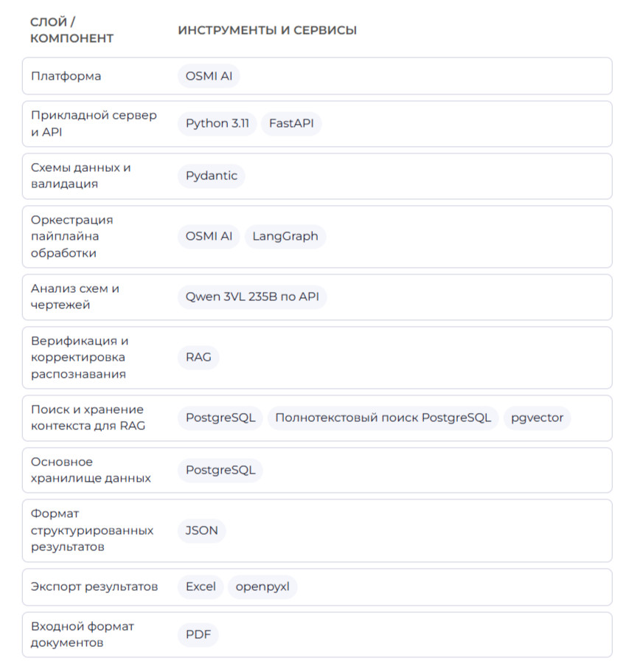Select the Экспорт результатов row label
Viewport: 626px width, 672px height.
tap(94, 586)
